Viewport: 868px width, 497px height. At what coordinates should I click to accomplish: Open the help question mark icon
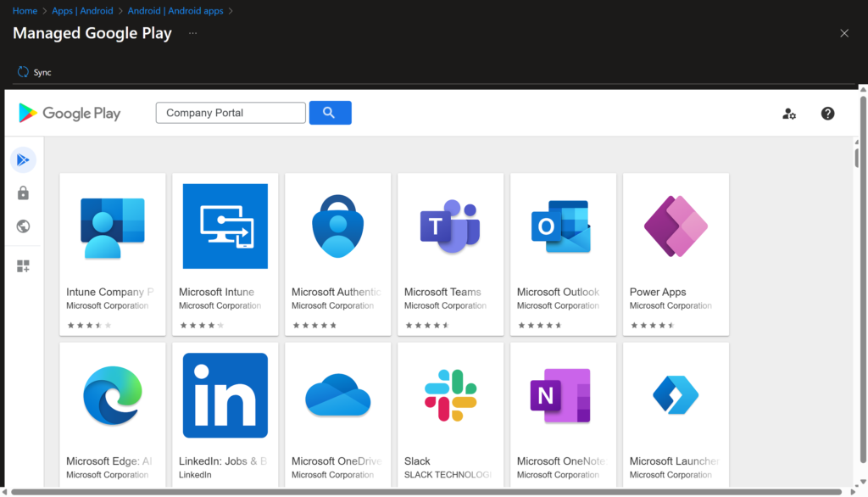tap(827, 114)
